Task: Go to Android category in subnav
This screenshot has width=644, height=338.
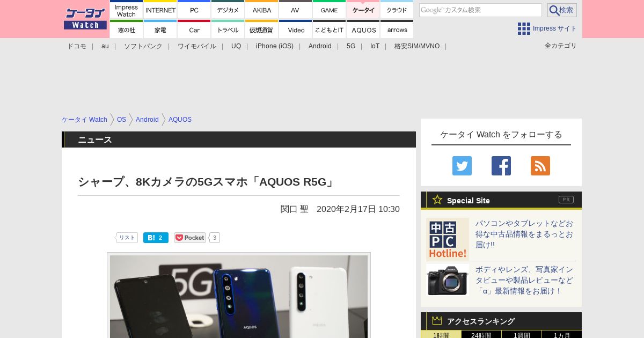Action: pos(320,46)
